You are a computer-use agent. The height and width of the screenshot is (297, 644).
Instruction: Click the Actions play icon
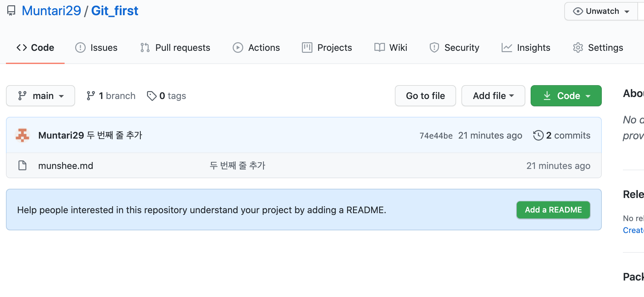tap(238, 48)
